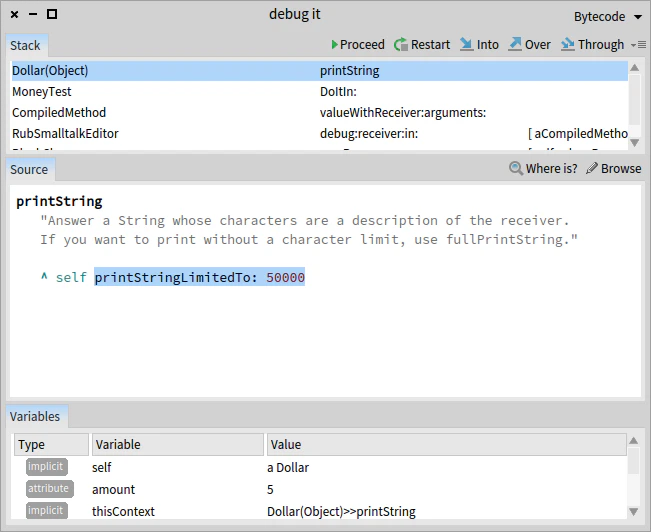Click the printString method name in source
The height and width of the screenshot is (532, 651).
click(x=59, y=201)
